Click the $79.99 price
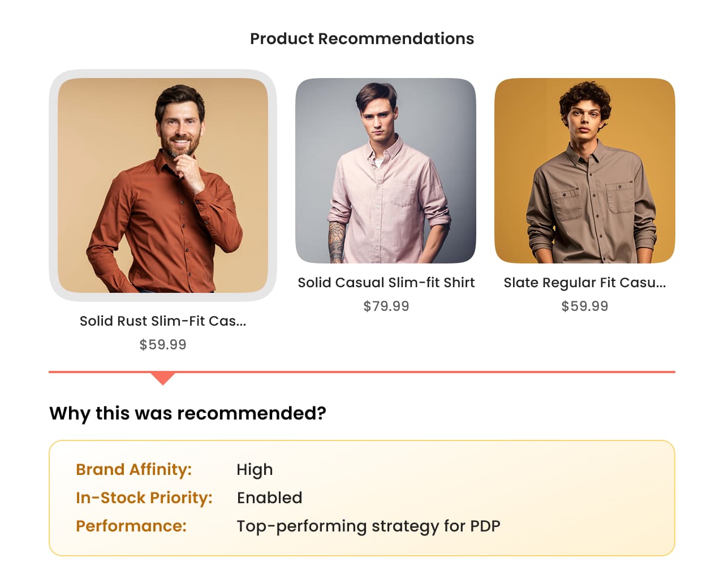The width and height of the screenshot is (724, 588). coord(386,306)
